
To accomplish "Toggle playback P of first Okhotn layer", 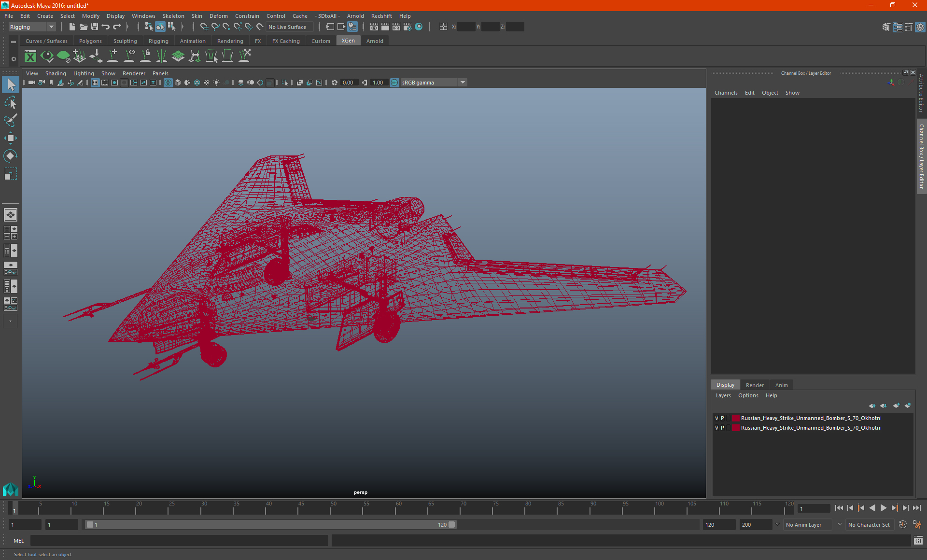I will coord(723,419).
